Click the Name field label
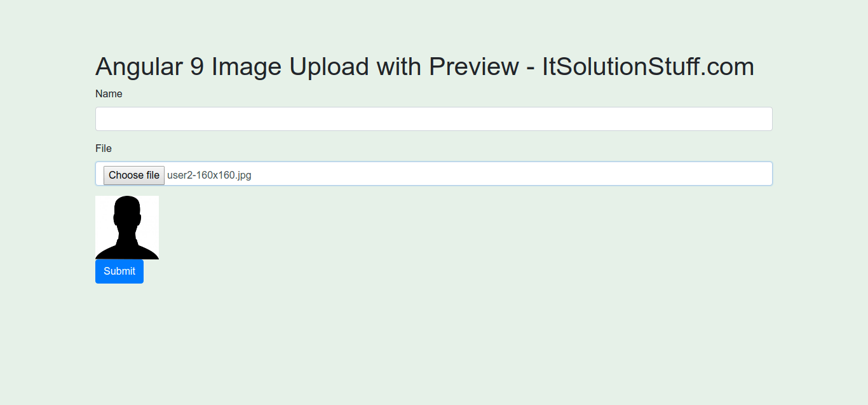Screen dimensions: 868x405 (109, 94)
